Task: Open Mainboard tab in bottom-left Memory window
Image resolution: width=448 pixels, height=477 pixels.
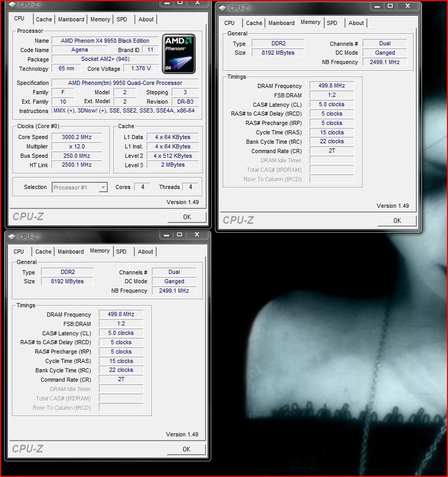Action: pos(71,252)
